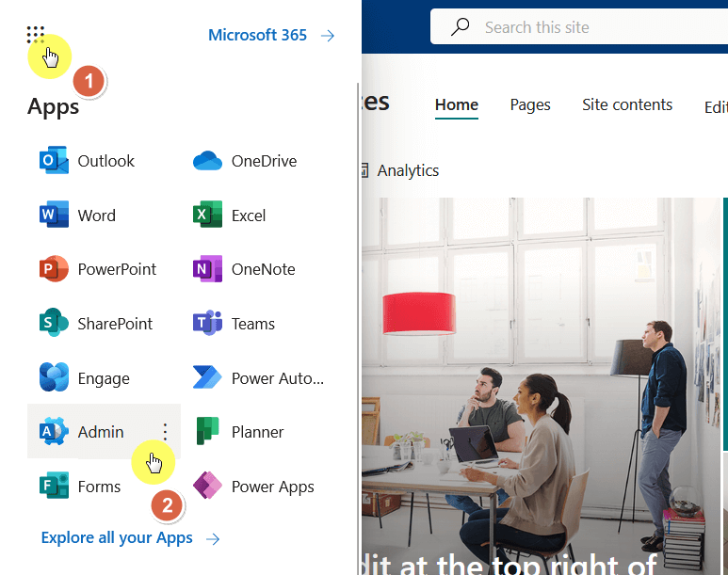Launch Teams from its icon
Screen dimensions: 728x575
[207, 323]
